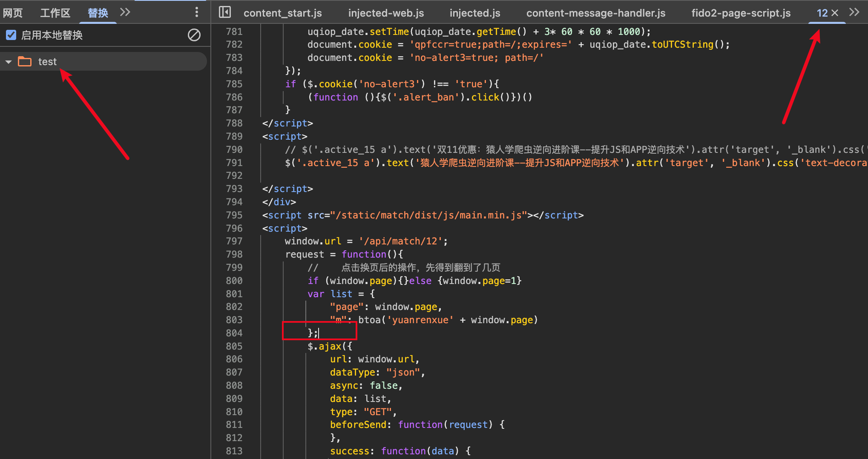Click line number 797 in gutter
Image resolution: width=868 pixels, height=459 pixels.
(x=234, y=241)
